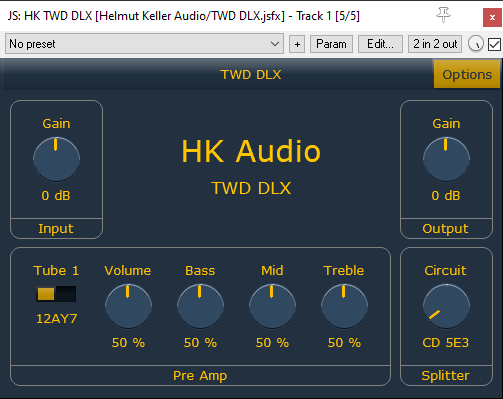Click the Output section label
Image resolution: width=503 pixels, height=399 pixels.
(x=445, y=229)
